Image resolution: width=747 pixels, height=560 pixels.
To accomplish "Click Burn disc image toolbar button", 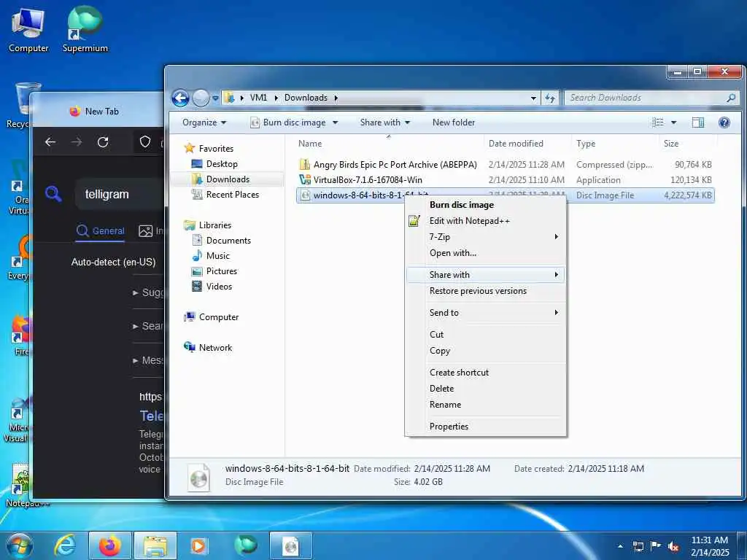I will point(289,122).
